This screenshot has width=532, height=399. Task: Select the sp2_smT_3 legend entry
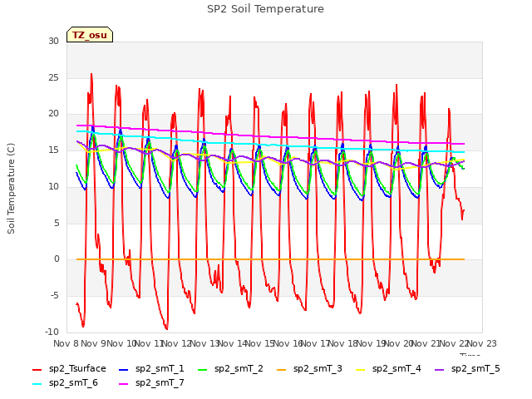(x=309, y=369)
